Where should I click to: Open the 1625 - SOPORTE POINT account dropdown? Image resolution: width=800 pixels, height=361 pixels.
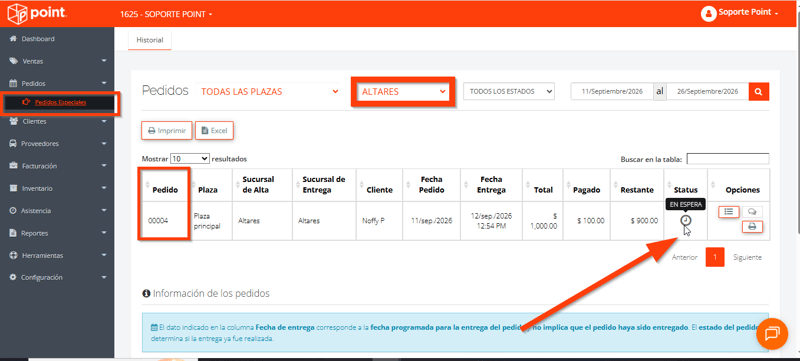coord(166,14)
